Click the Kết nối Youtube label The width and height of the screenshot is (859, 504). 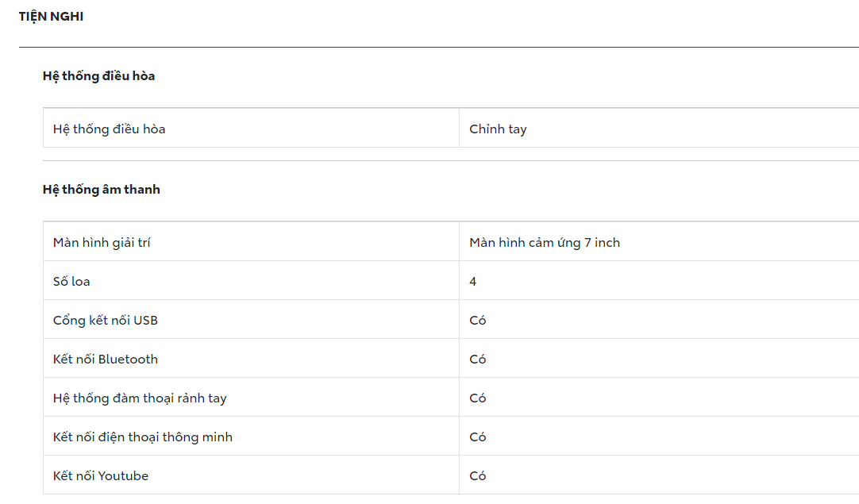[x=101, y=475]
